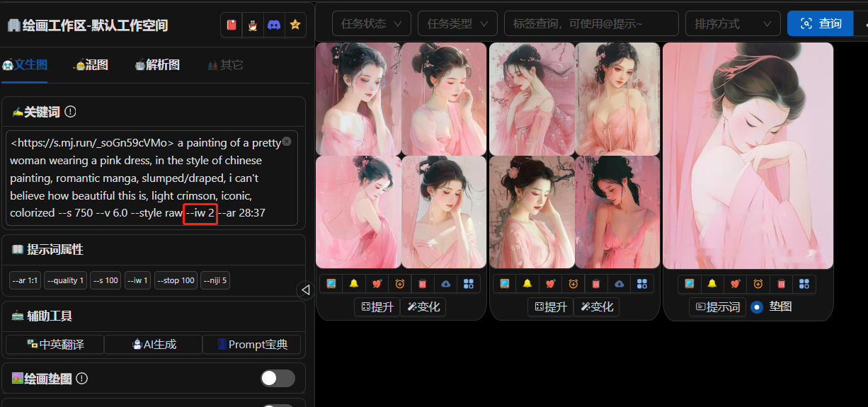868x407 pixels.
Task: Click cloud download icon on second task
Action: 619,284
